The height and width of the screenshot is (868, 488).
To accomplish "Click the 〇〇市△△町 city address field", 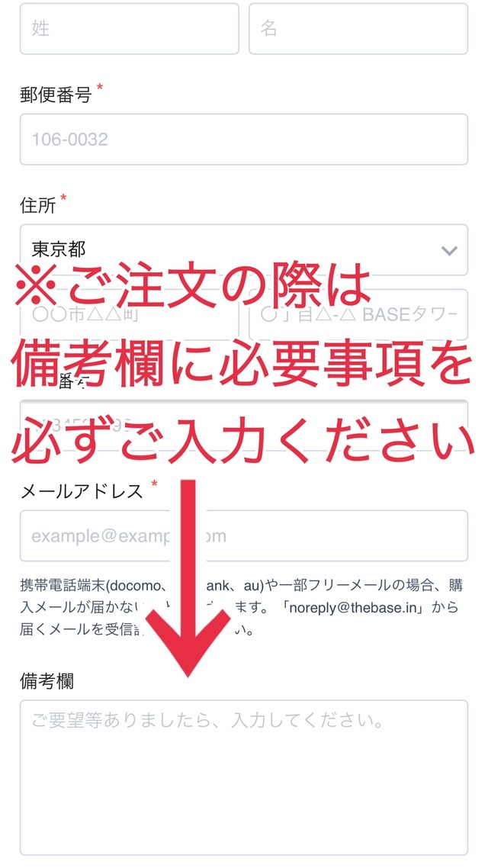I will 130,314.
